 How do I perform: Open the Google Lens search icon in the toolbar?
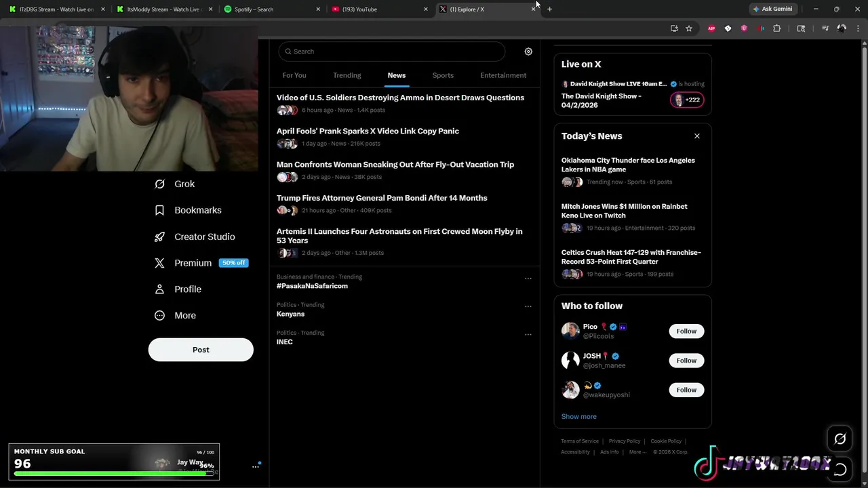point(801,28)
